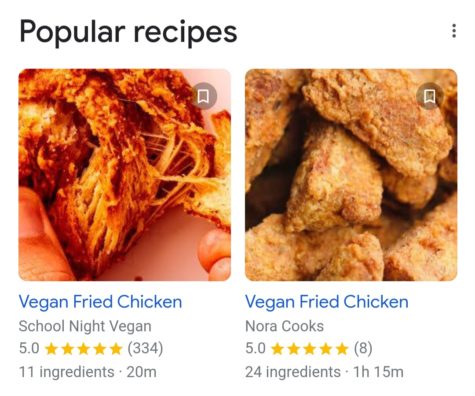Click the 5.0 score under Nora Cooks

[255, 349]
